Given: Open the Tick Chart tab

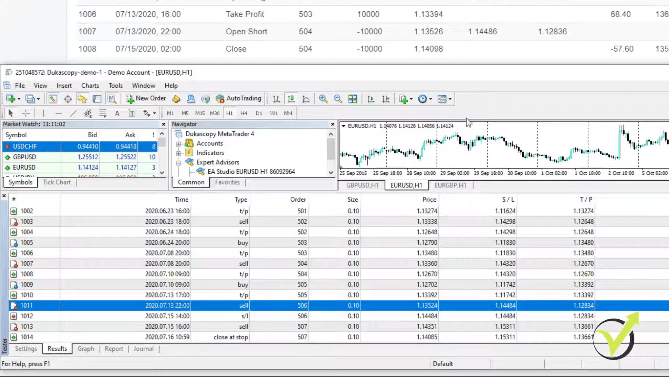Looking at the screenshot, I should (x=57, y=182).
